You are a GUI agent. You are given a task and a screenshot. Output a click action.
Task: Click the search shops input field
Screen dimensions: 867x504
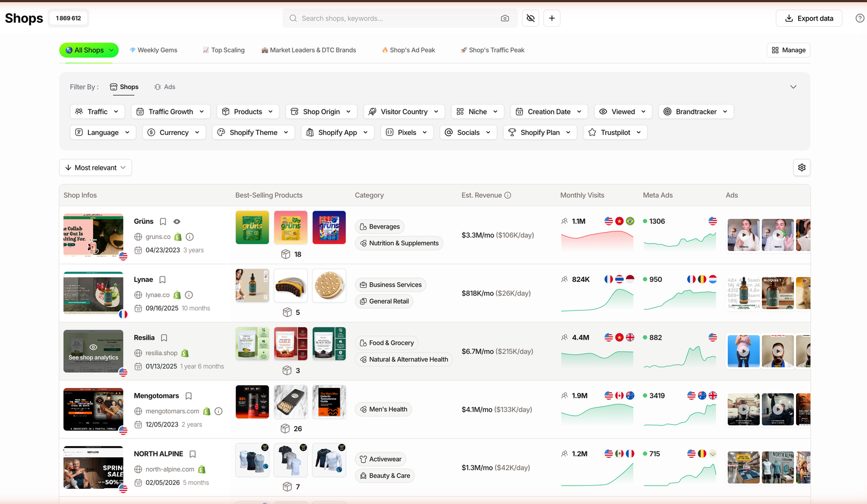tap(400, 18)
